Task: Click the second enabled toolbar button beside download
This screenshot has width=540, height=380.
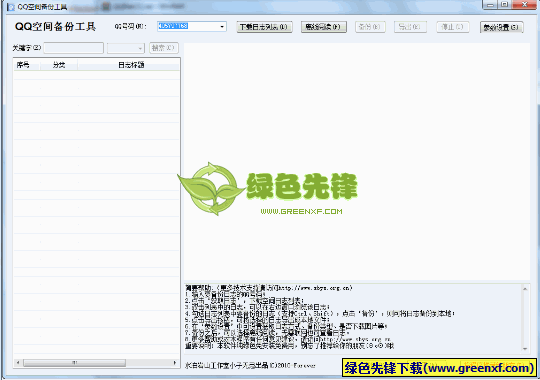Action: [x=323, y=27]
